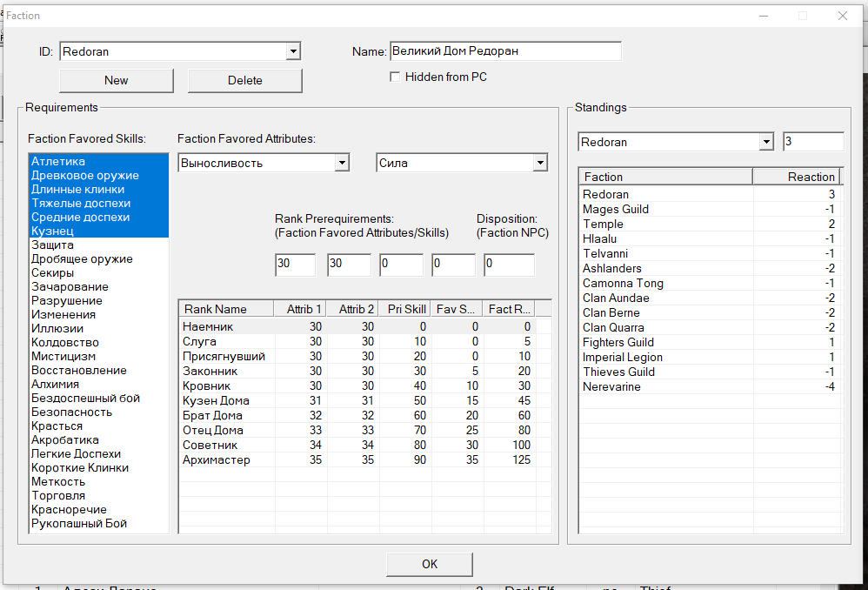Screen dimensions: 868x590
Task: Select Разрушение in skills list
Action: coord(98,300)
